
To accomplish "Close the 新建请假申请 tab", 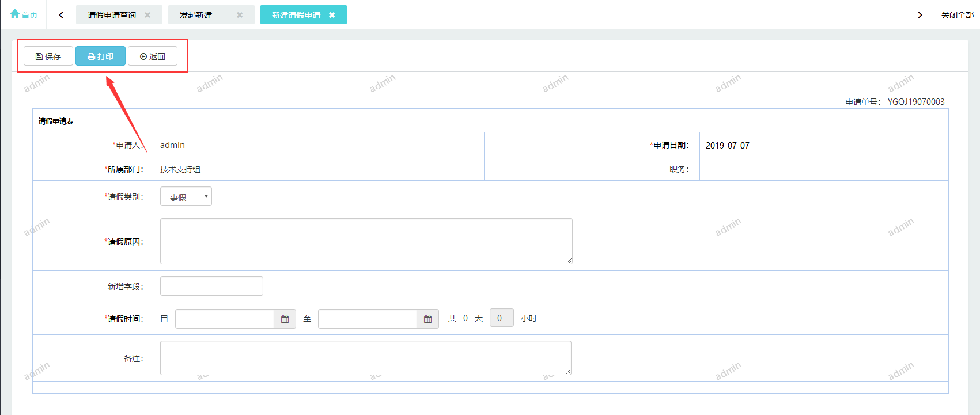I will (332, 15).
